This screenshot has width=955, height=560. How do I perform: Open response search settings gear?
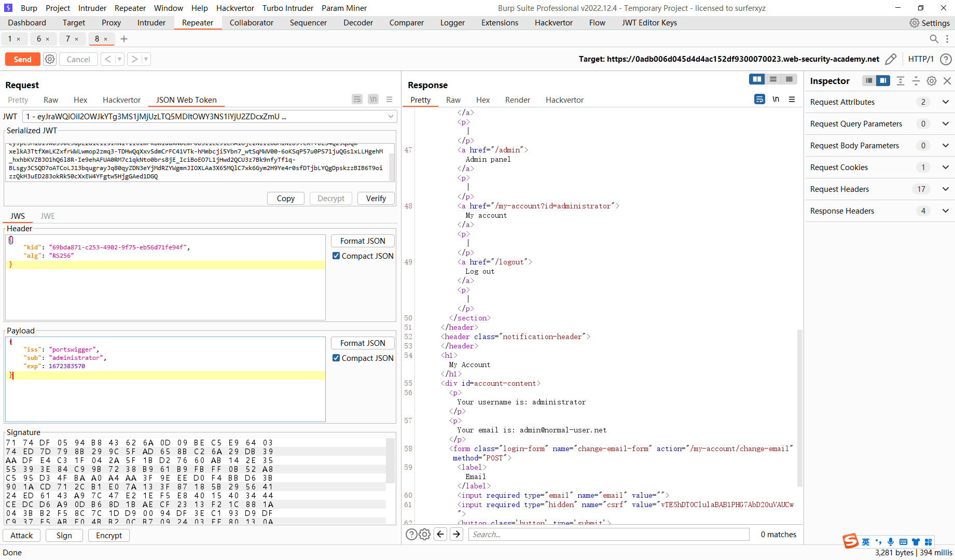pos(424,534)
